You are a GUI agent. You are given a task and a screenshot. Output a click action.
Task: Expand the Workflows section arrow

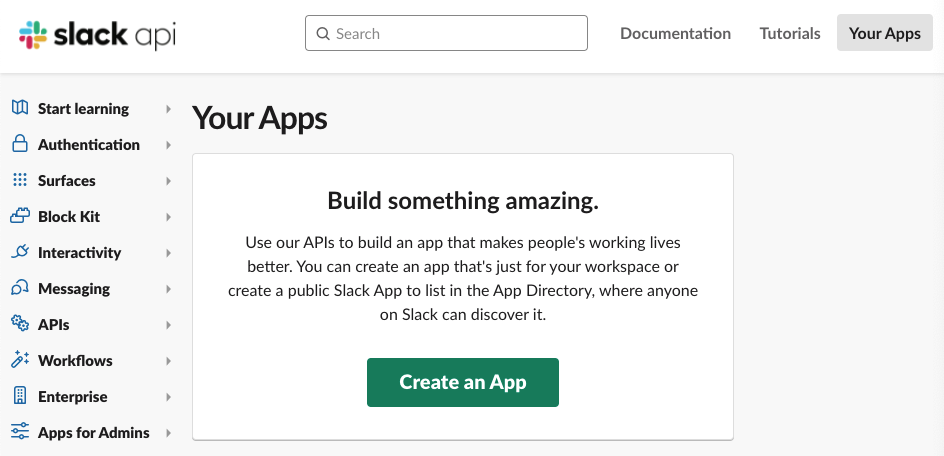(169, 361)
